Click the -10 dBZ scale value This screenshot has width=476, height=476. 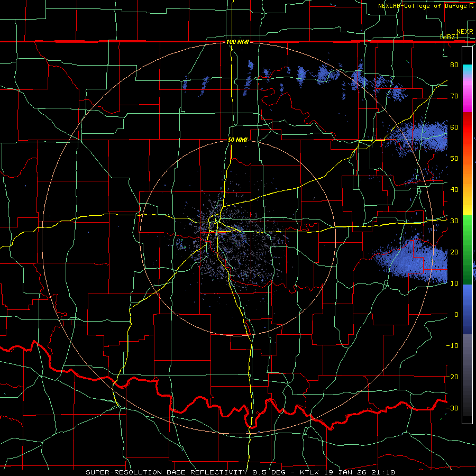(x=452, y=346)
